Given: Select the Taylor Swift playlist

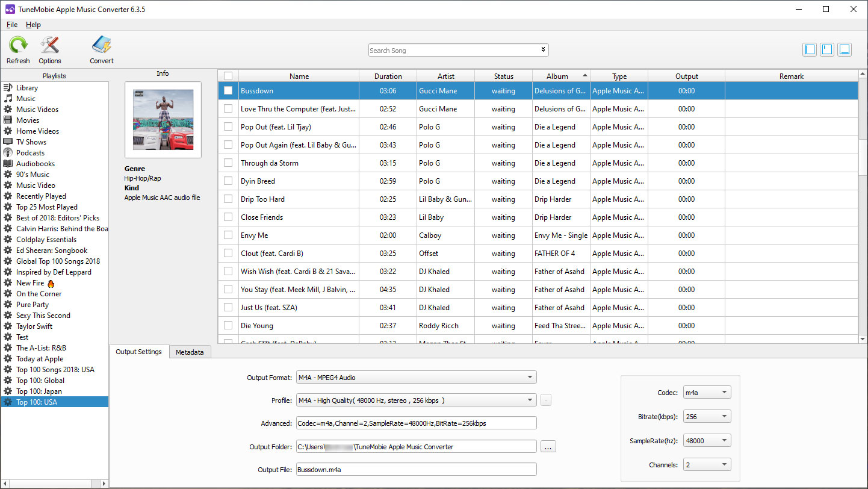Looking at the screenshot, I should pyautogui.click(x=34, y=326).
